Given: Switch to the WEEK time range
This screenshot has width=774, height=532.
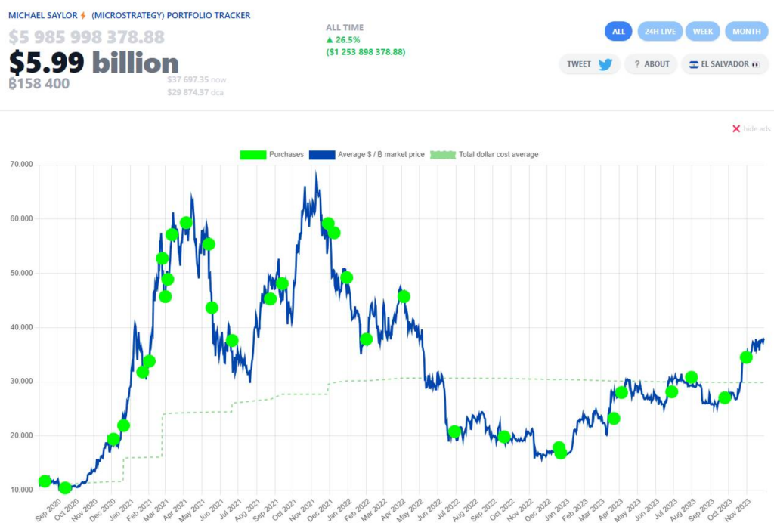Looking at the screenshot, I should (x=704, y=32).
